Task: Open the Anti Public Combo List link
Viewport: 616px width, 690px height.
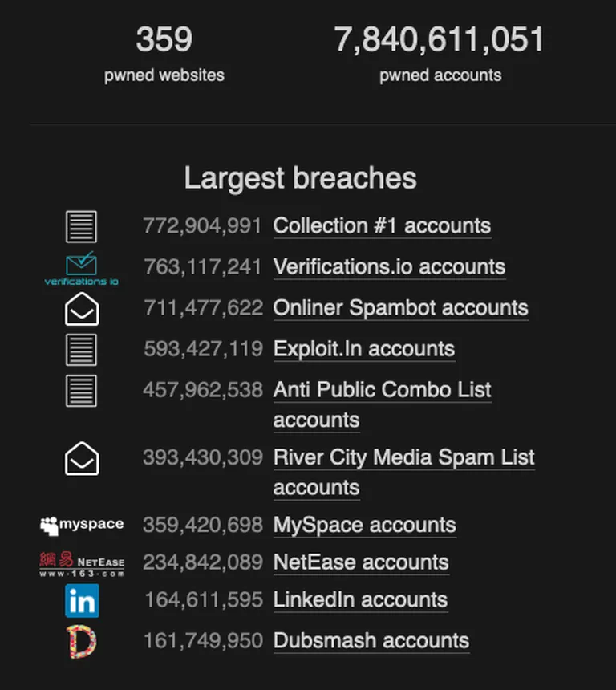Action: pyautogui.click(x=382, y=405)
